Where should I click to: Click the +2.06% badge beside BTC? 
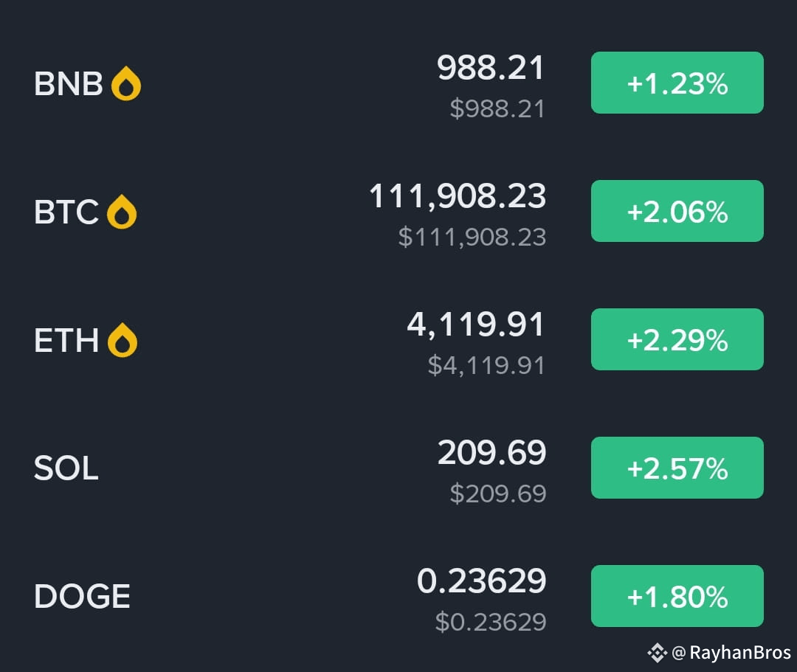click(x=677, y=211)
